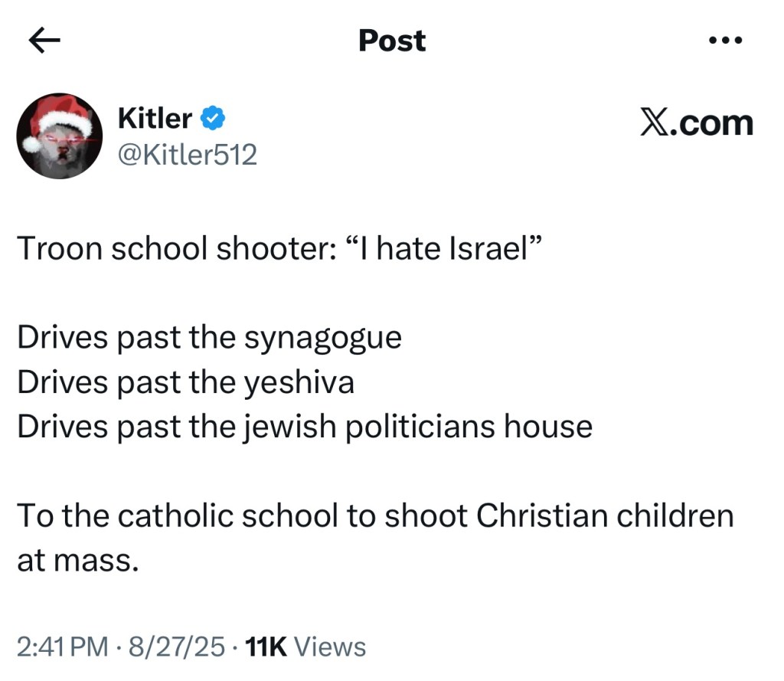Click the 8/27/25 post date
Image resolution: width=784 pixels, height=681 pixels.
point(175,647)
